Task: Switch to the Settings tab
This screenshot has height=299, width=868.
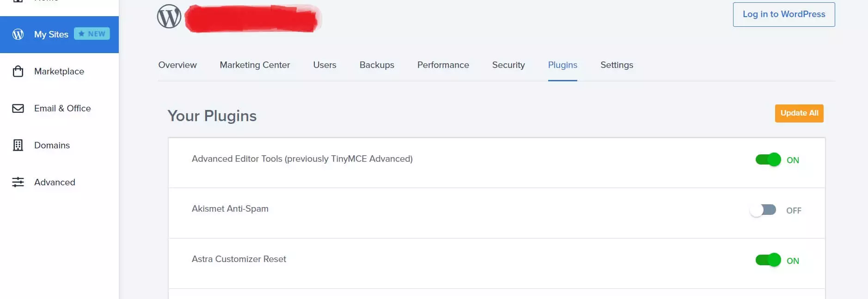Action: pos(617,65)
